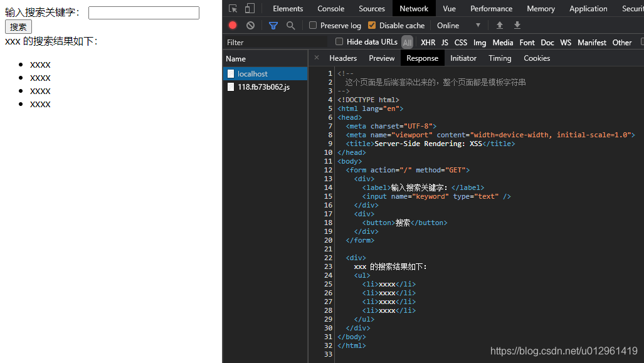Filter requests by JS type
Viewport: 644px width, 363px height.
(x=445, y=42)
